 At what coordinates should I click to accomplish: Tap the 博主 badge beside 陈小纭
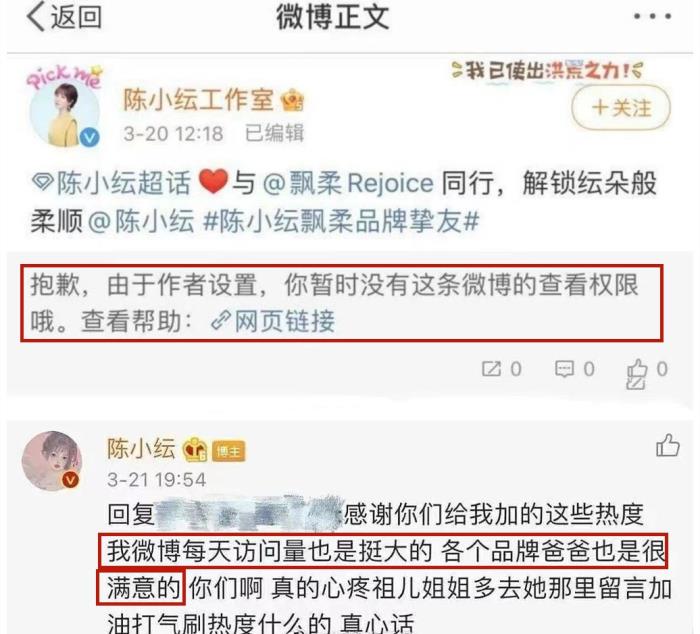228,452
